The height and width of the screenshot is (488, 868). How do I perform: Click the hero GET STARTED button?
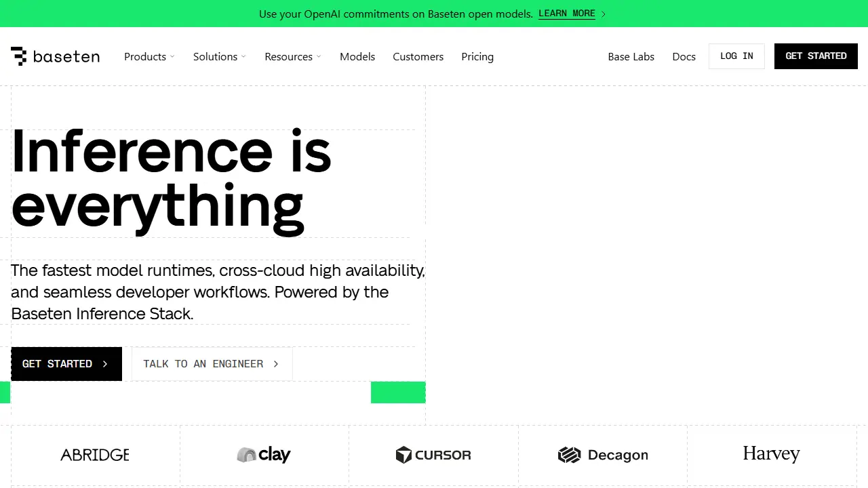[66, 364]
